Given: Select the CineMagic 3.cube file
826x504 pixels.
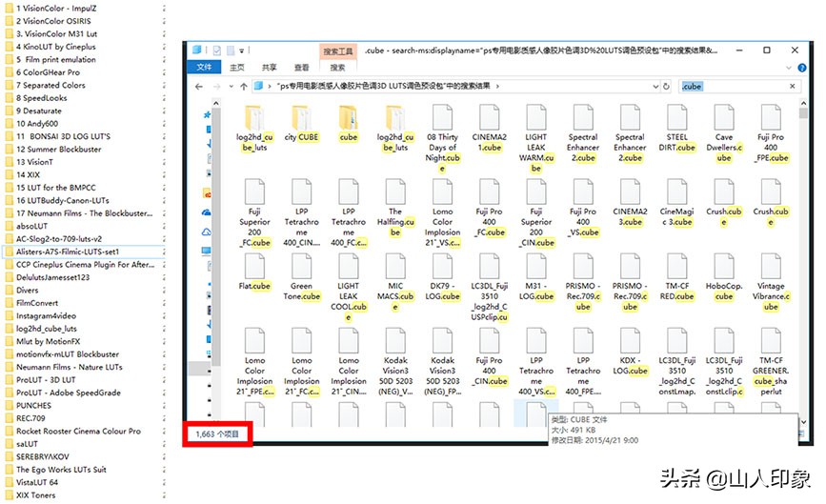Looking at the screenshot, I should pyautogui.click(x=677, y=203).
